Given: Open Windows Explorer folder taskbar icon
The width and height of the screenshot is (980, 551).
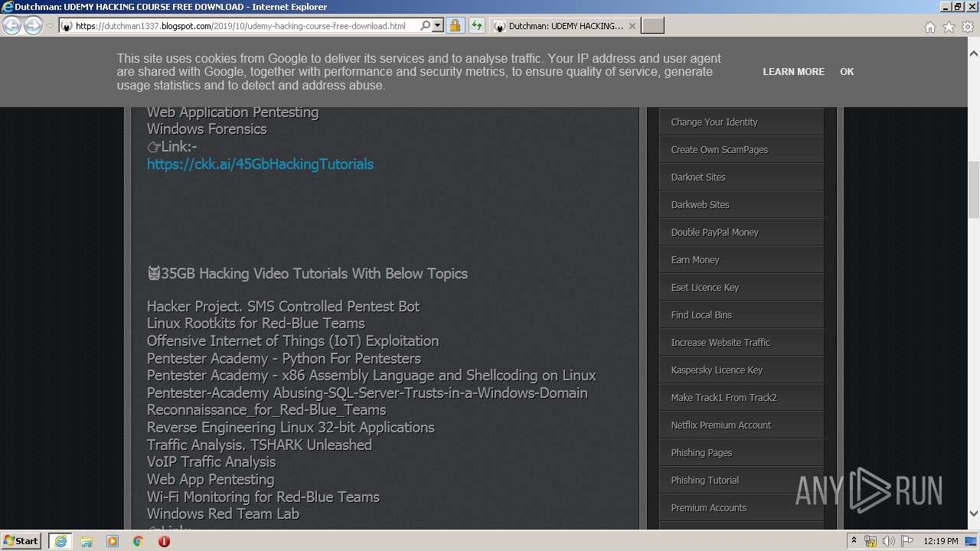Looking at the screenshot, I should click(87, 541).
